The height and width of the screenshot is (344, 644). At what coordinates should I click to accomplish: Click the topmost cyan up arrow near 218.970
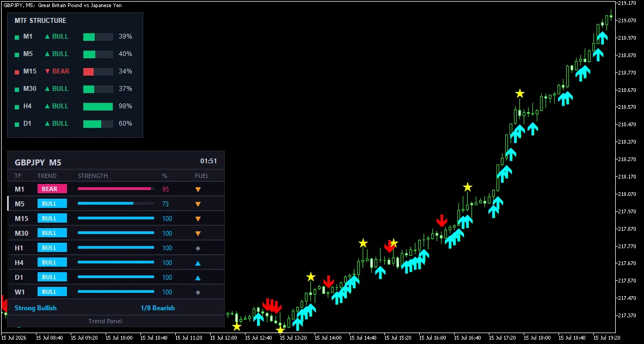(602, 38)
